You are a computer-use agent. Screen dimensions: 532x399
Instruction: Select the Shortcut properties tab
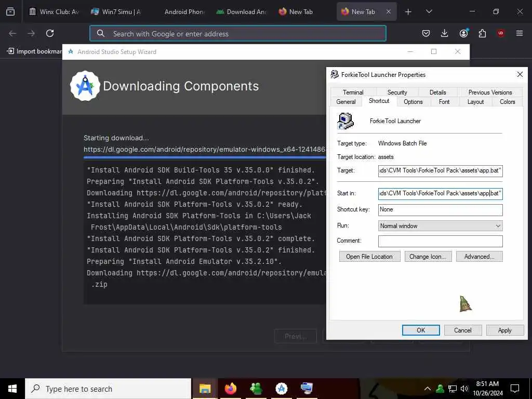[x=379, y=101]
